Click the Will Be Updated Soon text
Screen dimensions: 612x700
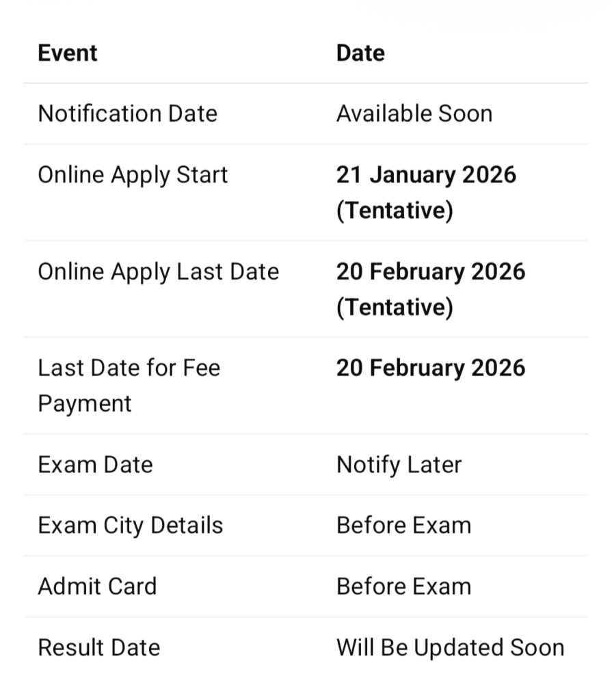click(450, 647)
